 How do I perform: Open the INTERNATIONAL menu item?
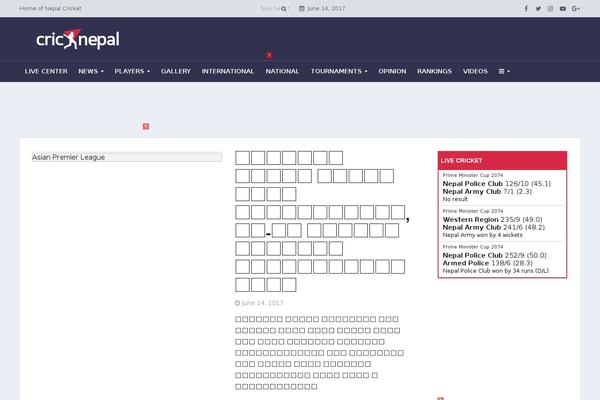click(228, 71)
